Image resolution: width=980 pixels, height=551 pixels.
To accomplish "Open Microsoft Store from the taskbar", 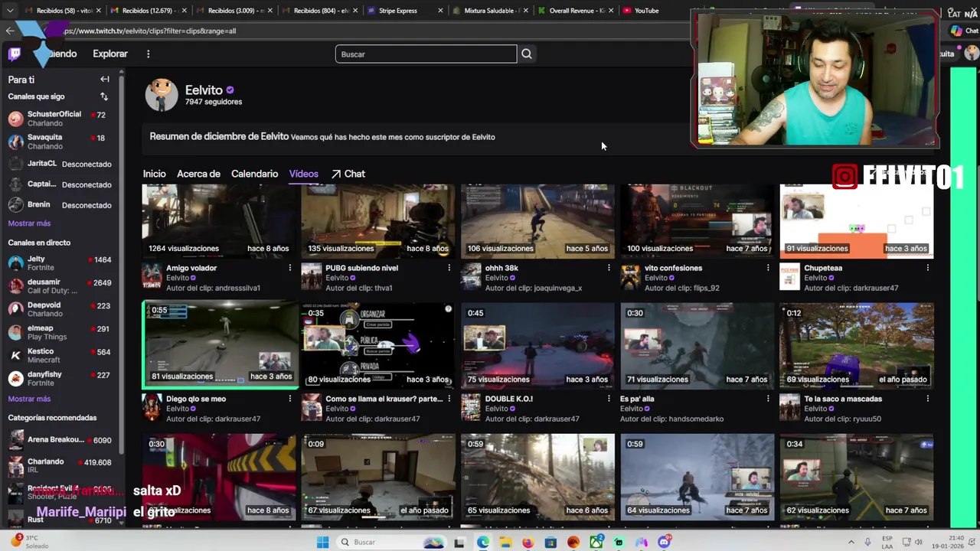I will 550,542.
